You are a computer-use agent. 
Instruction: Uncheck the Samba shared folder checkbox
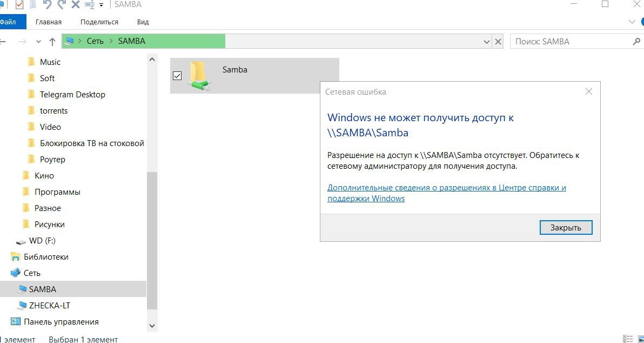pyautogui.click(x=177, y=76)
